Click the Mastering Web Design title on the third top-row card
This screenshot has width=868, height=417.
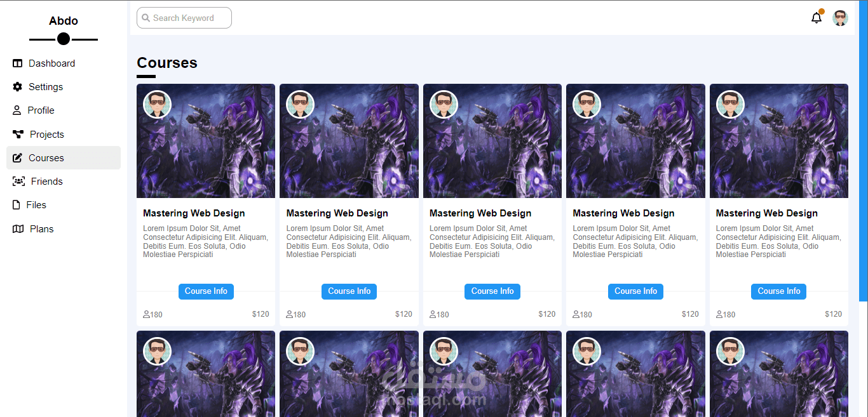click(x=480, y=213)
